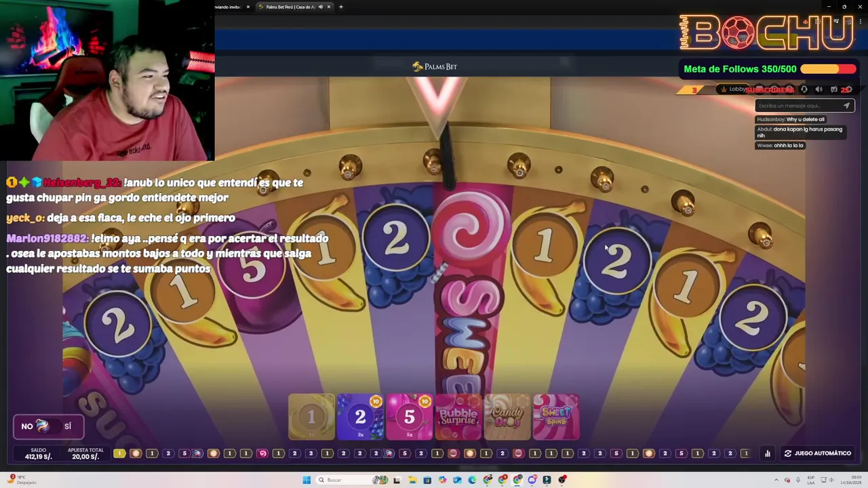This screenshot has height=488, width=868.
Task: Click yeck_o's stream chat message
Action: (x=121, y=218)
